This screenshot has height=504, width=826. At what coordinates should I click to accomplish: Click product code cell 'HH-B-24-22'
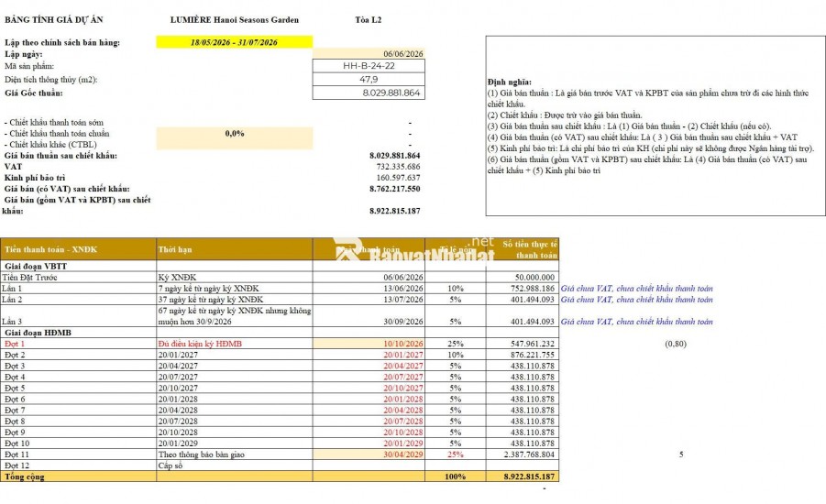tap(369, 66)
